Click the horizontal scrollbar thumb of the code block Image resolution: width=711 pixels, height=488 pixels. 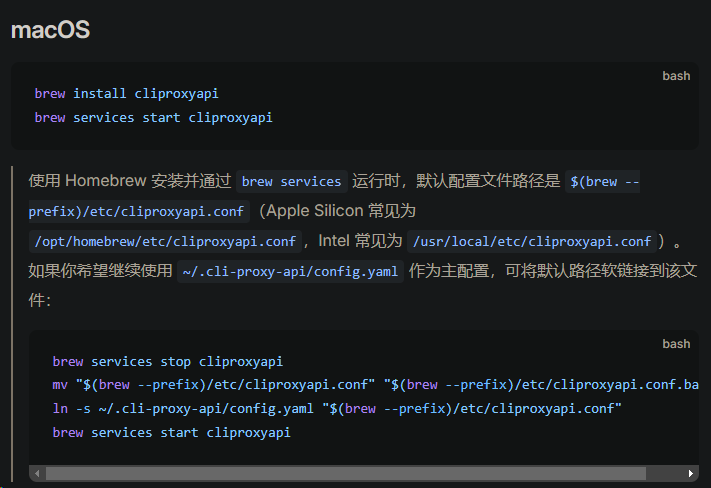point(346,473)
